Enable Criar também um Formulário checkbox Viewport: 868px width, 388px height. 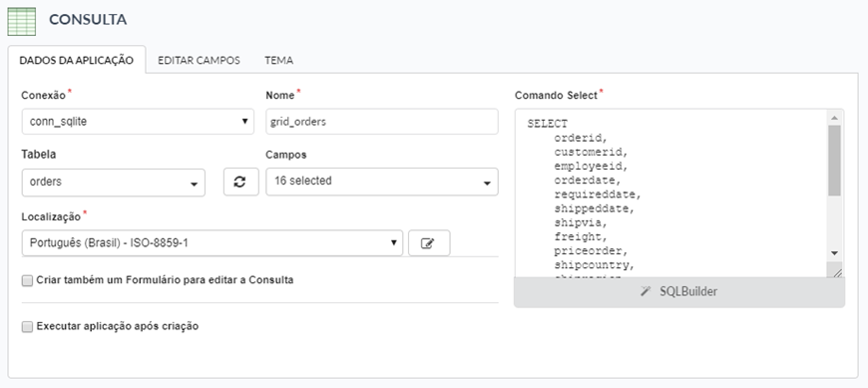27,280
